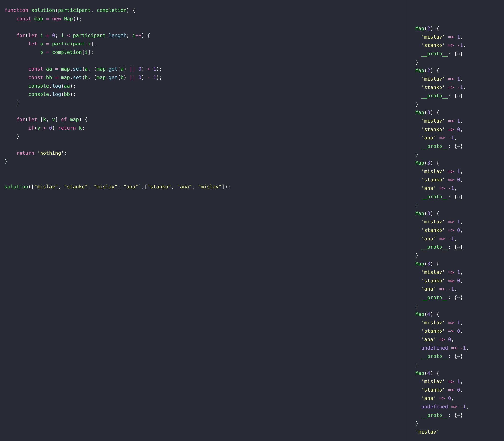
Task: Expand __proto__ in the first Map(2) output
Action: click(x=459, y=54)
